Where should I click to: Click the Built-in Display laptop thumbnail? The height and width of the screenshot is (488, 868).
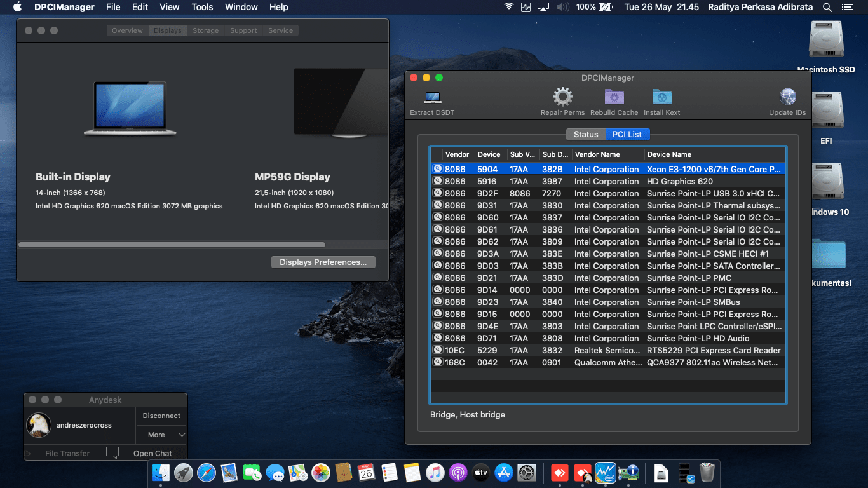point(130,108)
